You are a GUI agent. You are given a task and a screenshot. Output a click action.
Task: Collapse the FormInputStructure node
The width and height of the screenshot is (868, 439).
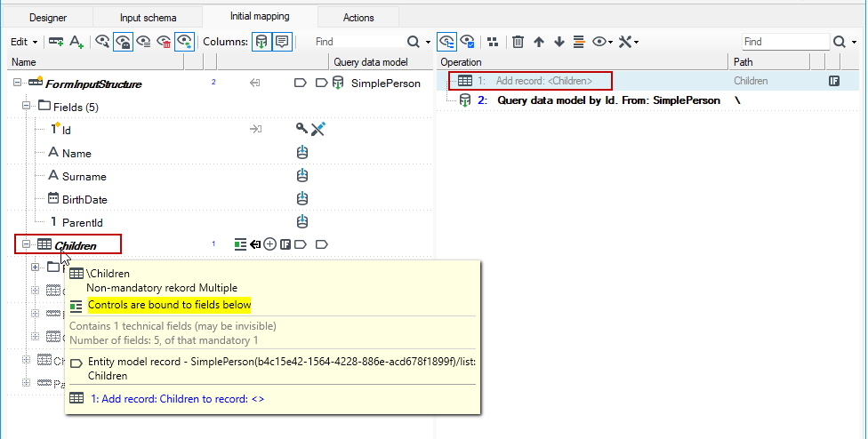pos(17,83)
